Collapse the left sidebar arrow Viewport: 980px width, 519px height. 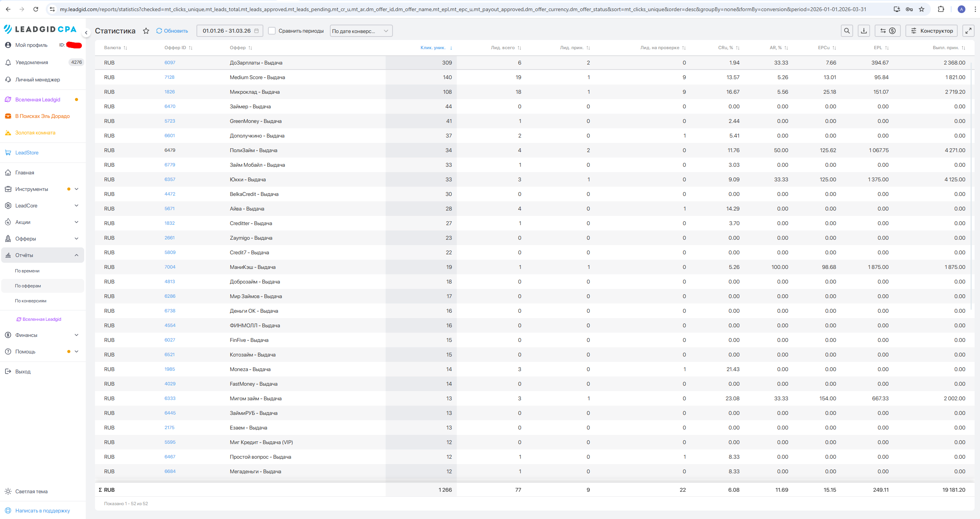86,33
